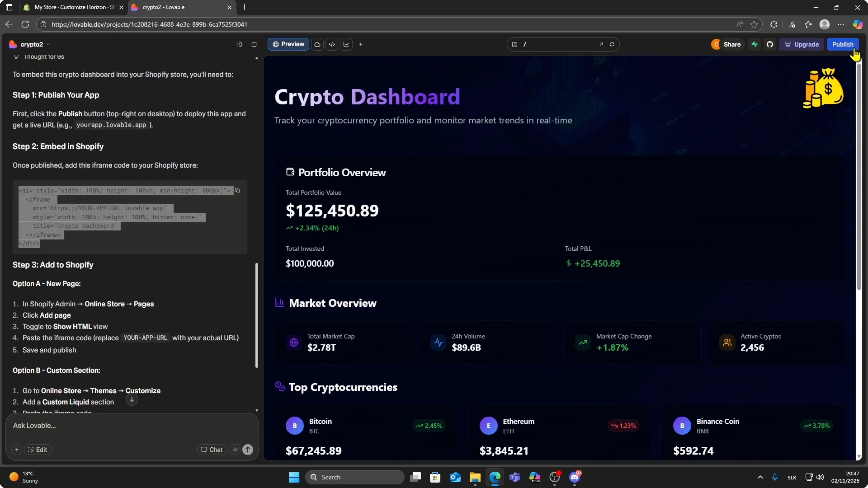Viewport: 868px width, 488px height.
Task: Toggle the chat side panel icon
Action: [254, 45]
